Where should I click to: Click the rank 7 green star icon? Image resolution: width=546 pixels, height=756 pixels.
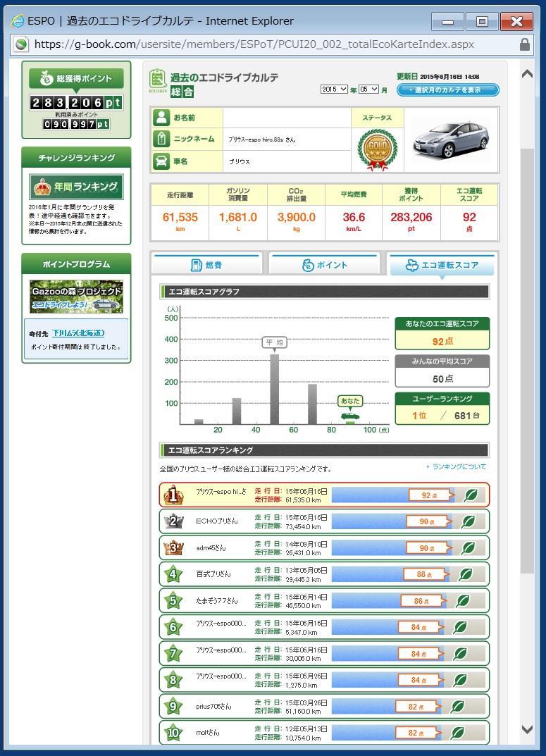(x=173, y=653)
